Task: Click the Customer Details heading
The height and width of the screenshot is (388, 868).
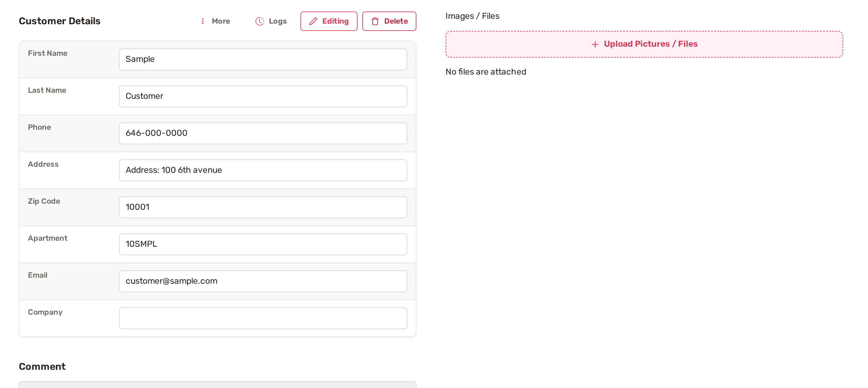Action: 60,21
